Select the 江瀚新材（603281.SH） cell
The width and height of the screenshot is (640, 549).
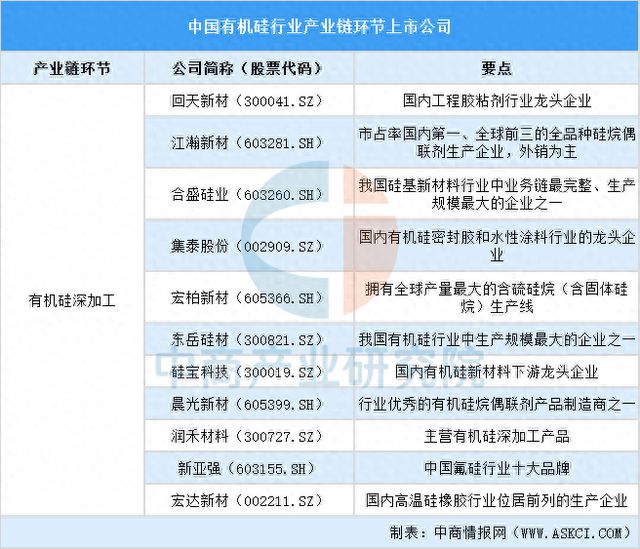point(248,143)
